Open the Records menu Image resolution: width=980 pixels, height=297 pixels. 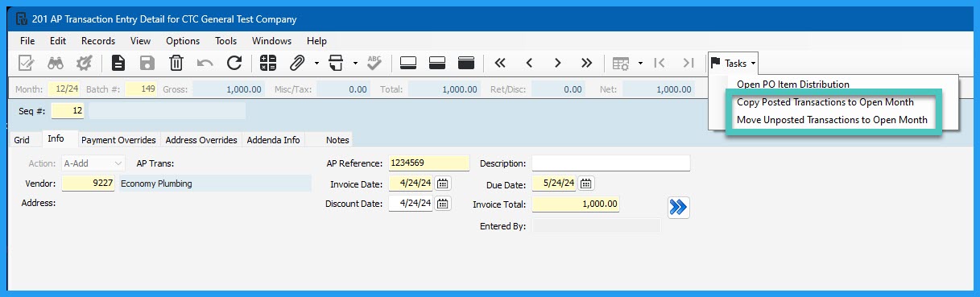98,40
